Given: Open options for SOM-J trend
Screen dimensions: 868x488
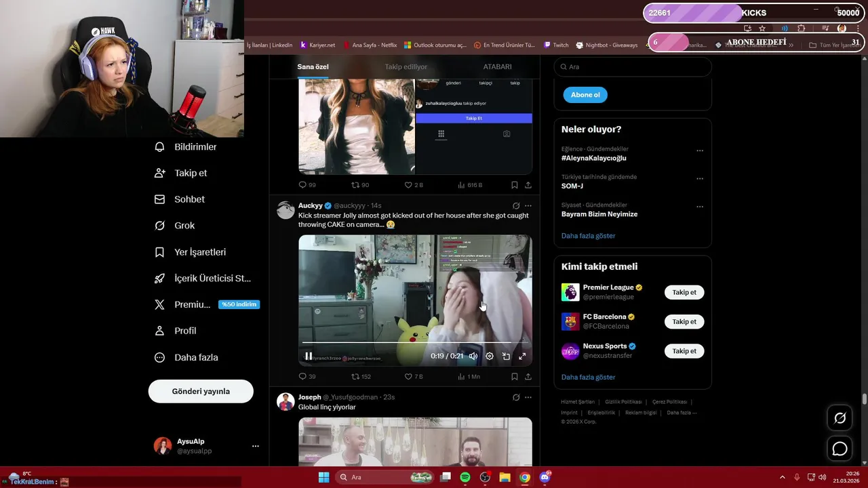Looking at the screenshot, I should (700, 179).
